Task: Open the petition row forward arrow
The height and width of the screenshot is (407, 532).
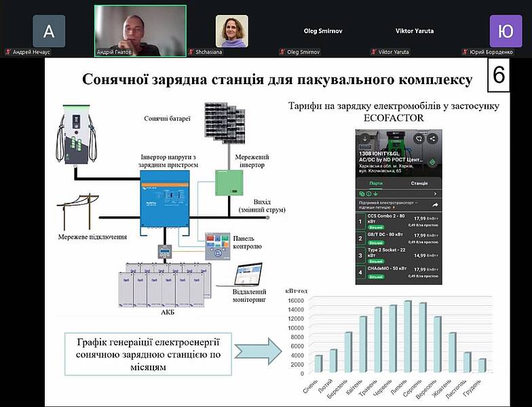Action: [x=435, y=204]
